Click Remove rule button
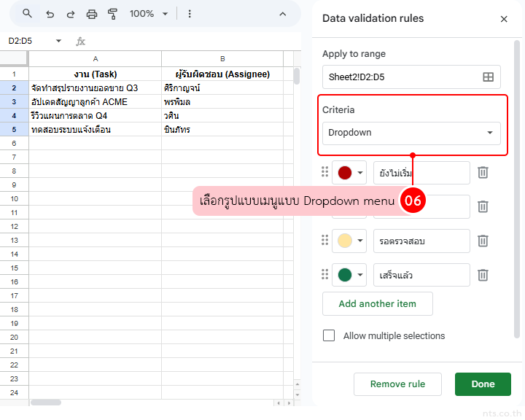The width and height of the screenshot is (525, 420). click(397, 384)
